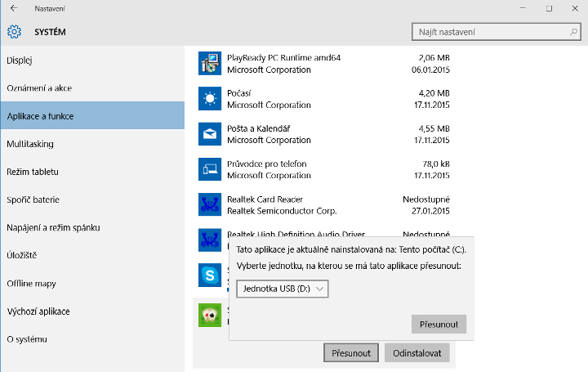The width and height of the screenshot is (588, 372).
Task: Click the back arrow in Nastavení window
Action: pos(14,8)
